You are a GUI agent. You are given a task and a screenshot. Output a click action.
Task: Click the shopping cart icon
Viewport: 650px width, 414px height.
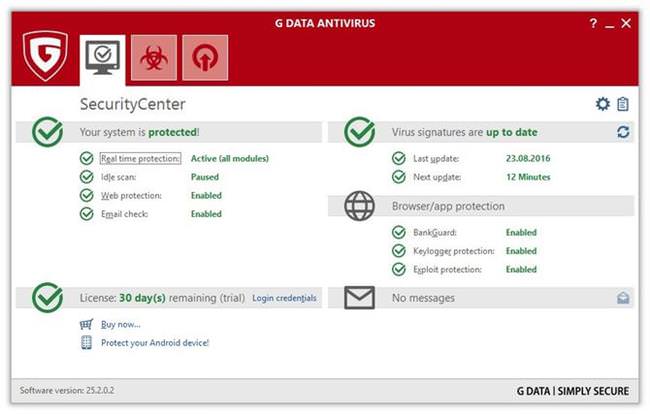(86, 324)
